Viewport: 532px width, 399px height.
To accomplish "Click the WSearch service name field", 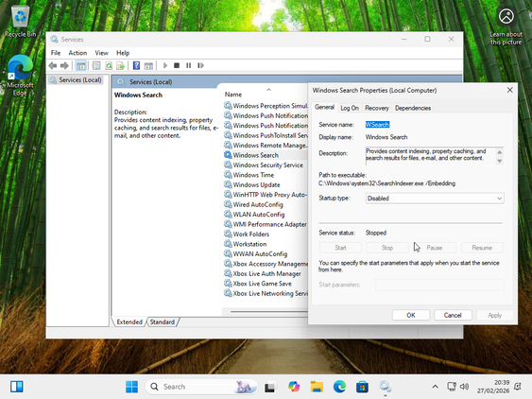I will 377,125.
